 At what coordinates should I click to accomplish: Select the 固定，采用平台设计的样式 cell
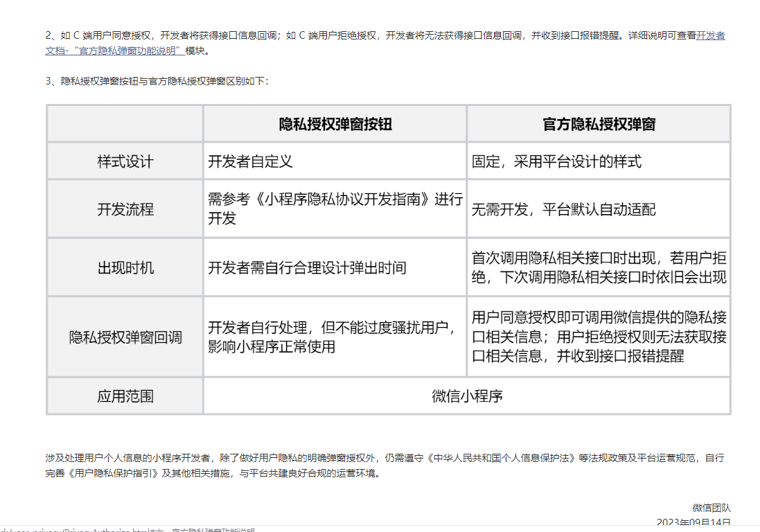pyautogui.click(x=599, y=161)
